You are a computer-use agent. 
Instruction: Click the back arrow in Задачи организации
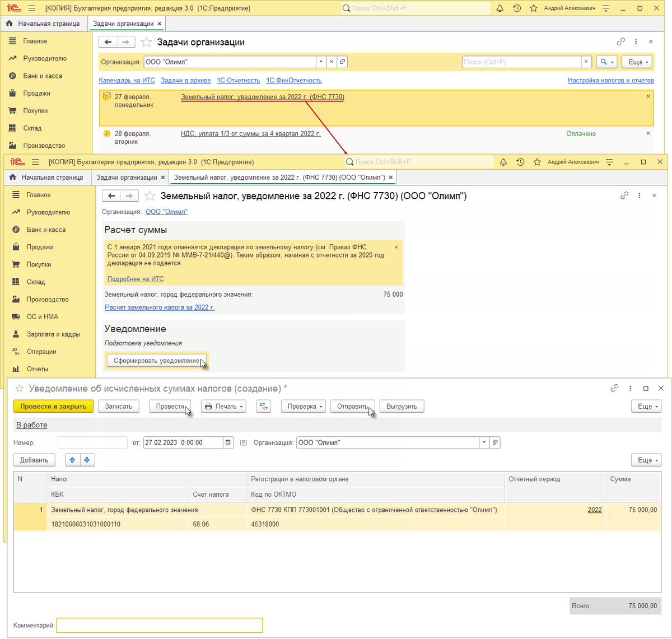pyautogui.click(x=108, y=42)
